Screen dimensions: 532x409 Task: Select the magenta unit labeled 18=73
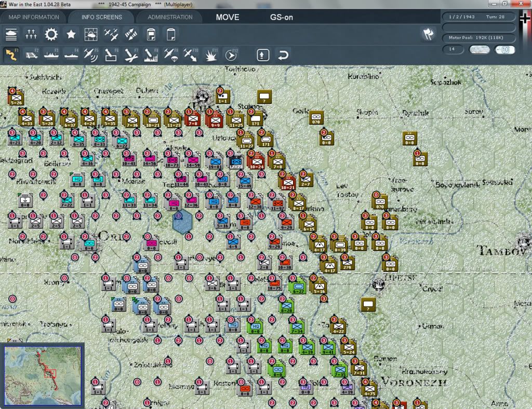coord(172,160)
